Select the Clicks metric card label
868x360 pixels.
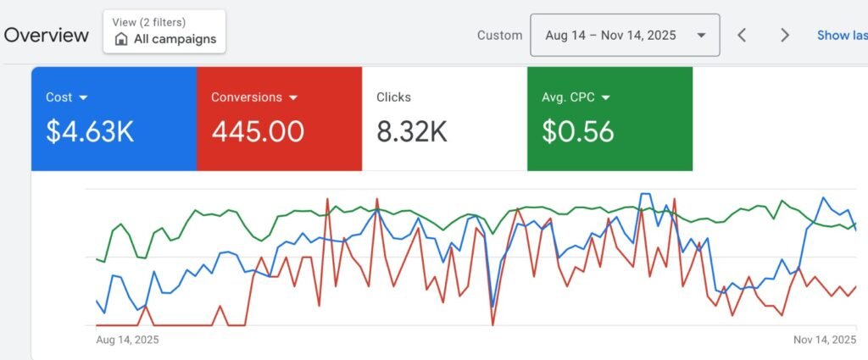pos(393,97)
